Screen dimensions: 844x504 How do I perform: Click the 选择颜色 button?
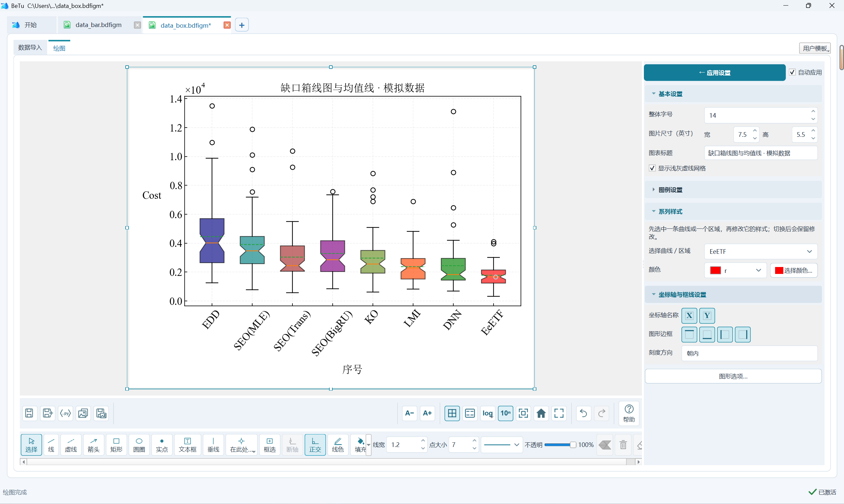click(x=794, y=270)
